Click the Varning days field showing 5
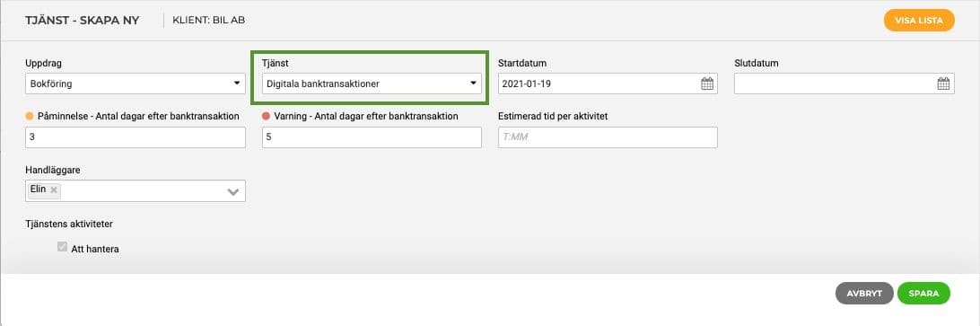 (x=372, y=137)
